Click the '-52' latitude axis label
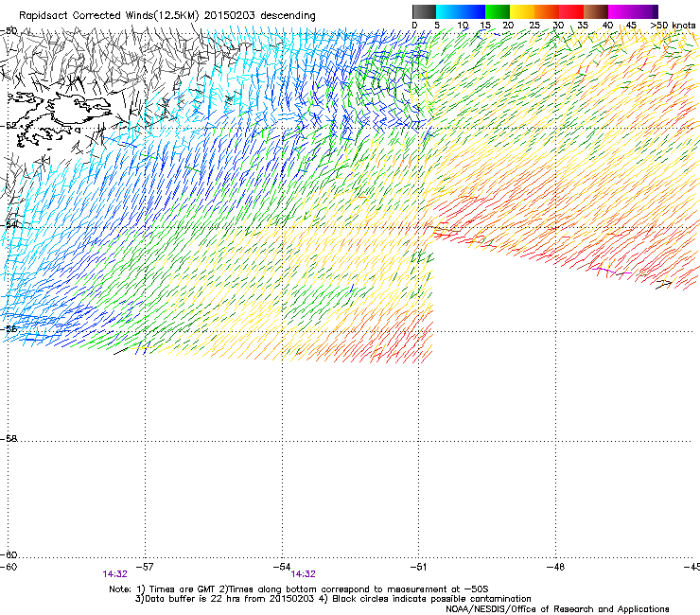 point(9,126)
